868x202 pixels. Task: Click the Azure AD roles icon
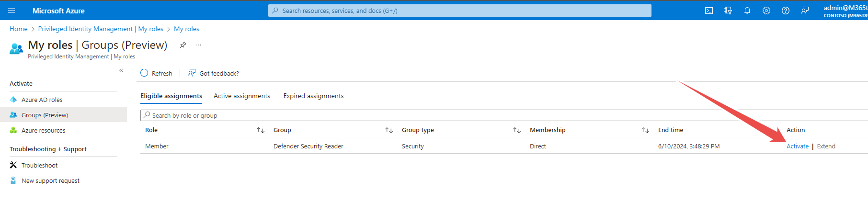coord(13,100)
